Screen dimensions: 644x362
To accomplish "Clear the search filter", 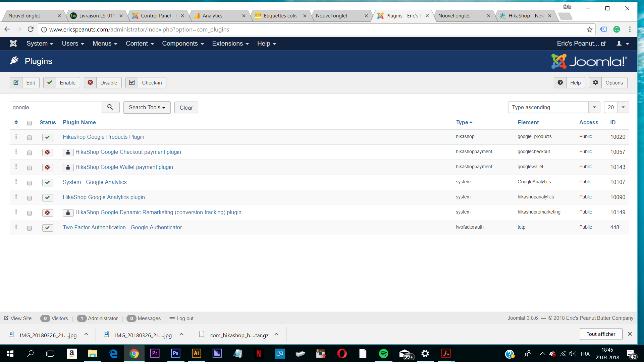I will click(186, 108).
